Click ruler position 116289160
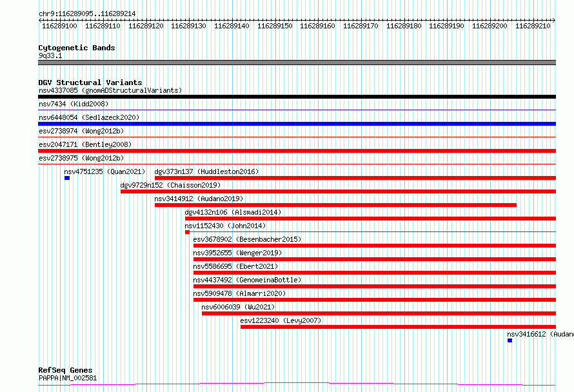The image size is (574, 392). pyautogui.click(x=317, y=26)
